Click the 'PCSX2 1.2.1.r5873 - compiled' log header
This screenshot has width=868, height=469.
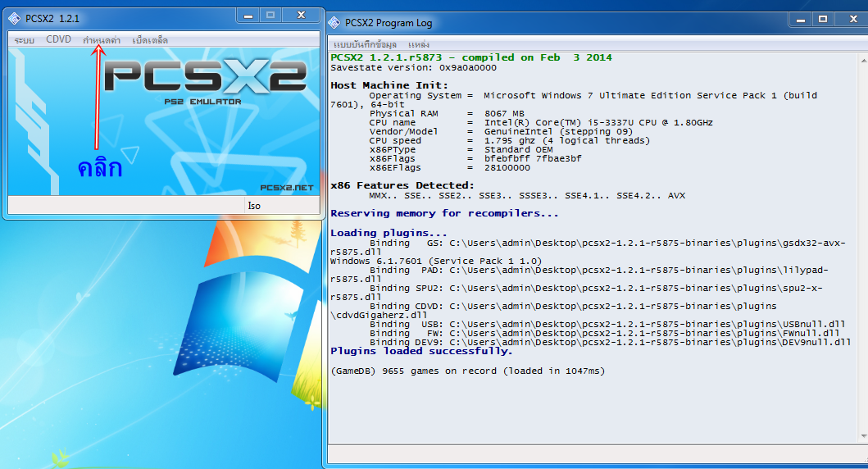point(471,57)
